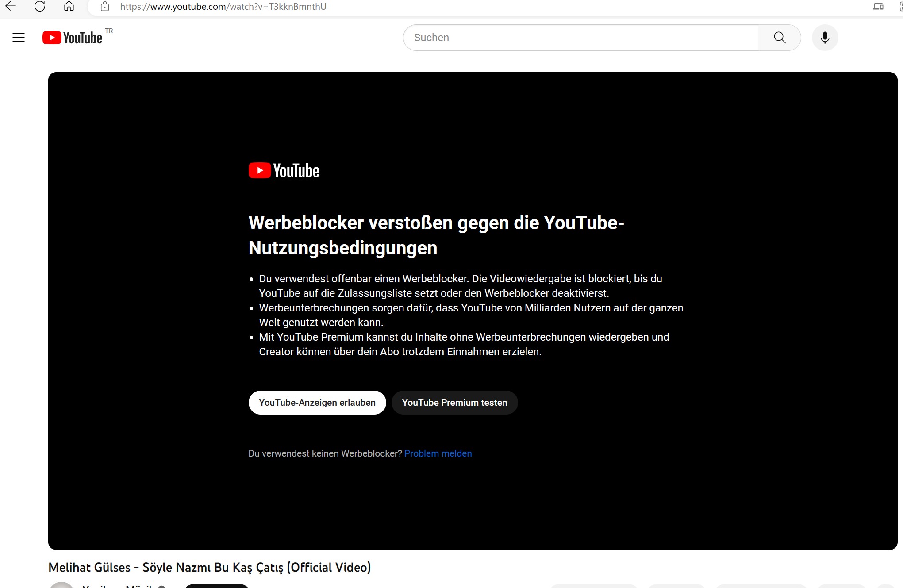
Task: Click 'YouTube Premium testen' button
Action: click(x=454, y=403)
